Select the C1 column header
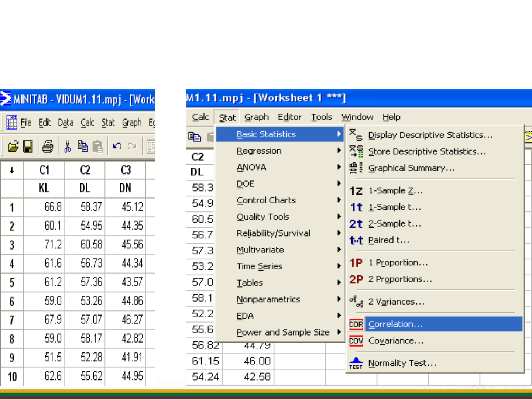 pos(44,170)
